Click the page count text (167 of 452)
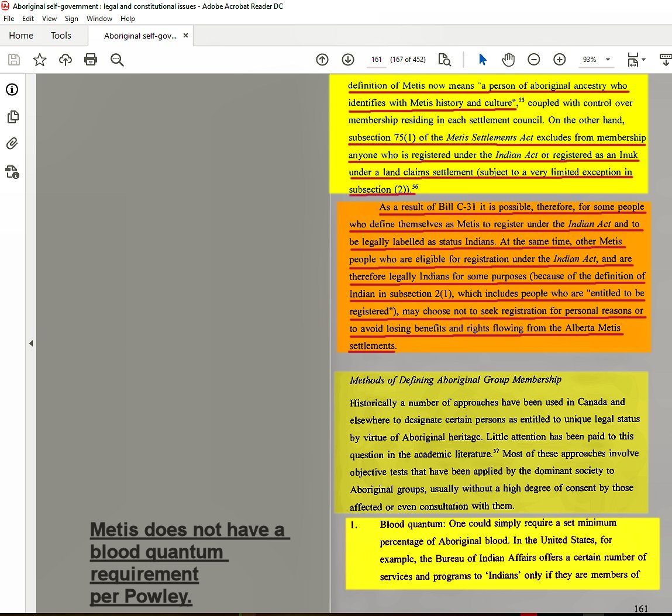 (408, 60)
